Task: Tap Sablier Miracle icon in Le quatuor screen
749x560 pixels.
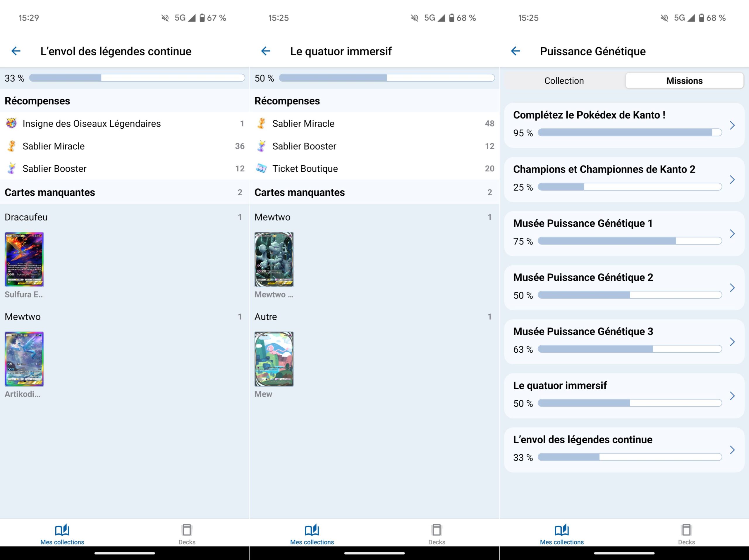Action: coord(261,123)
